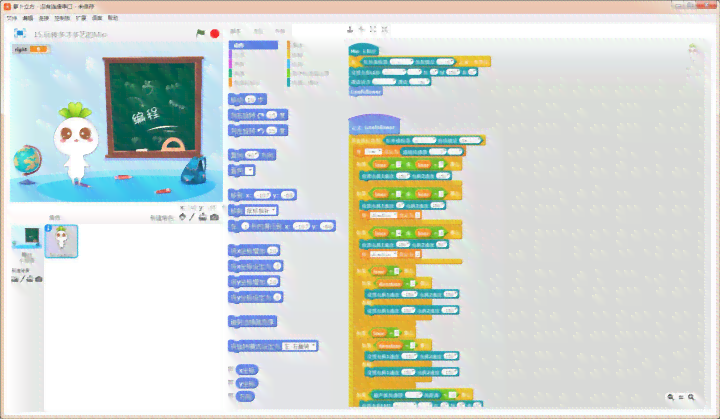The image size is (720, 419).
Task: Open the point in direction 90 dropdown
Action: pos(252,155)
